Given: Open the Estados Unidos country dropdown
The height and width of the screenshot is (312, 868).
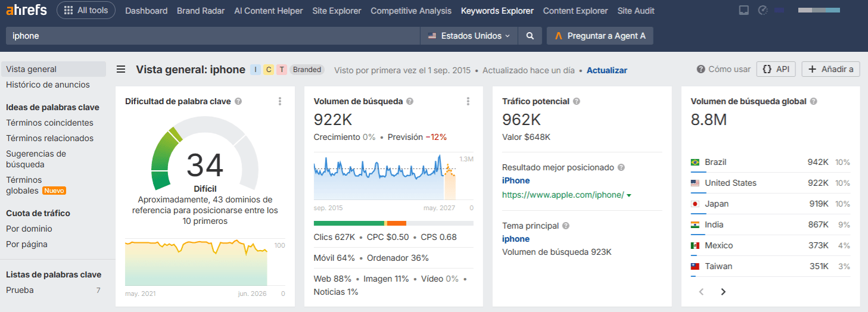Looking at the screenshot, I should coord(469,36).
